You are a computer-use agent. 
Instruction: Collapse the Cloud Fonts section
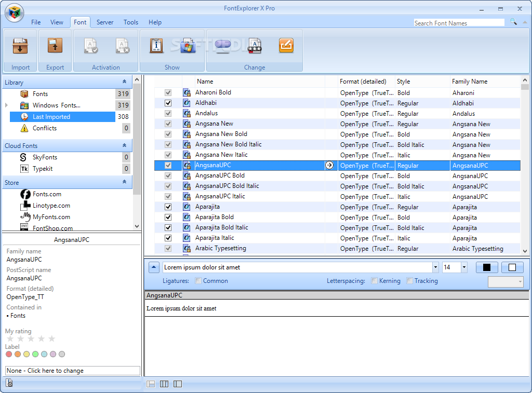pos(125,145)
